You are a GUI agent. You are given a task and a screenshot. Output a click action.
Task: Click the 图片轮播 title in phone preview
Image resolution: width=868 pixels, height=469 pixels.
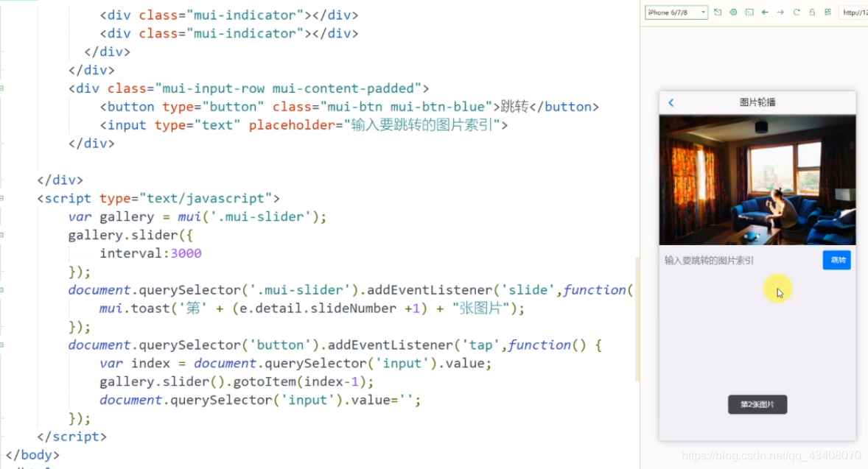point(757,102)
